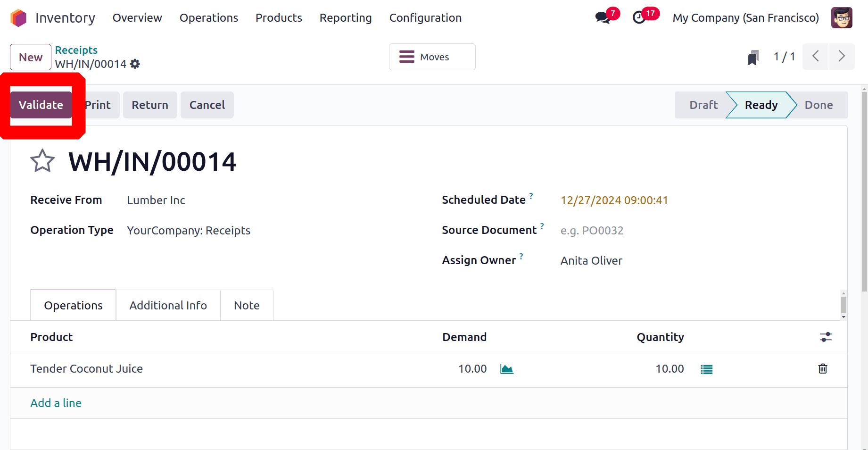Switch to the Additional Info tab
This screenshot has width=868, height=450.
click(x=168, y=305)
